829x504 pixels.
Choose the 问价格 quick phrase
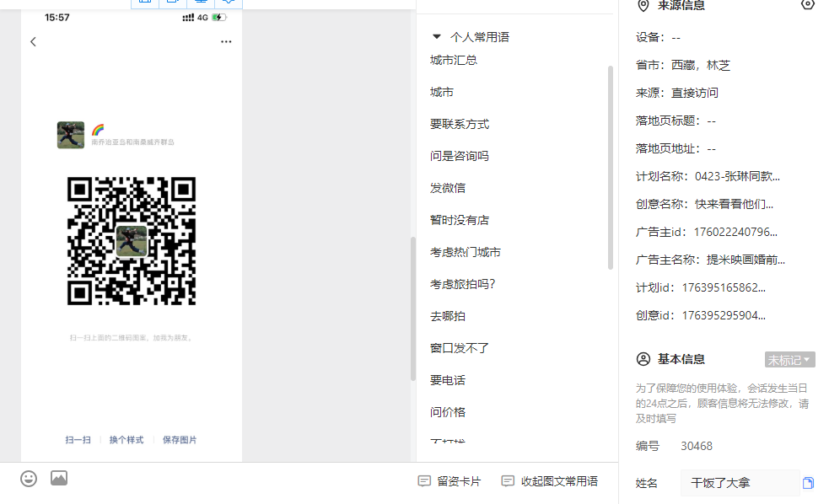[x=448, y=412]
